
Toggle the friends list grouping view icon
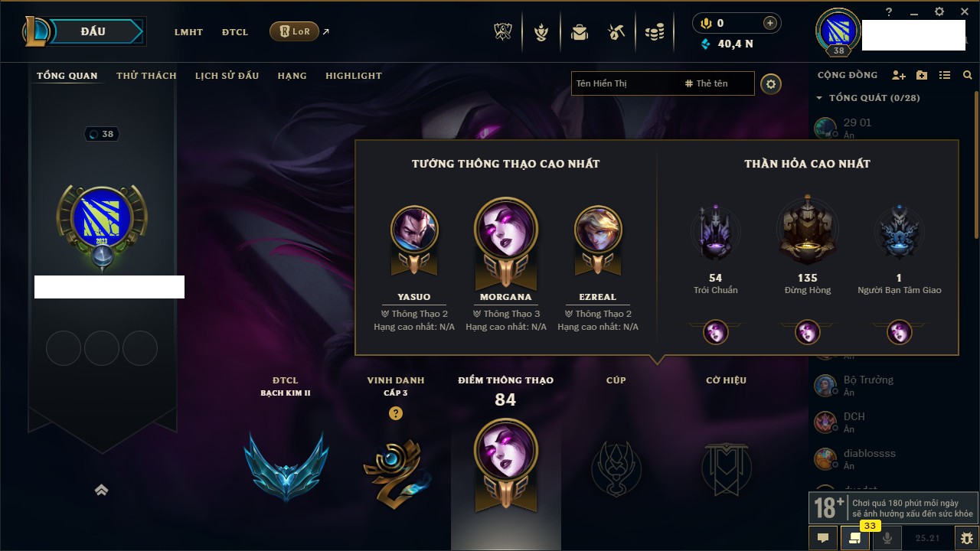pyautogui.click(x=945, y=75)
